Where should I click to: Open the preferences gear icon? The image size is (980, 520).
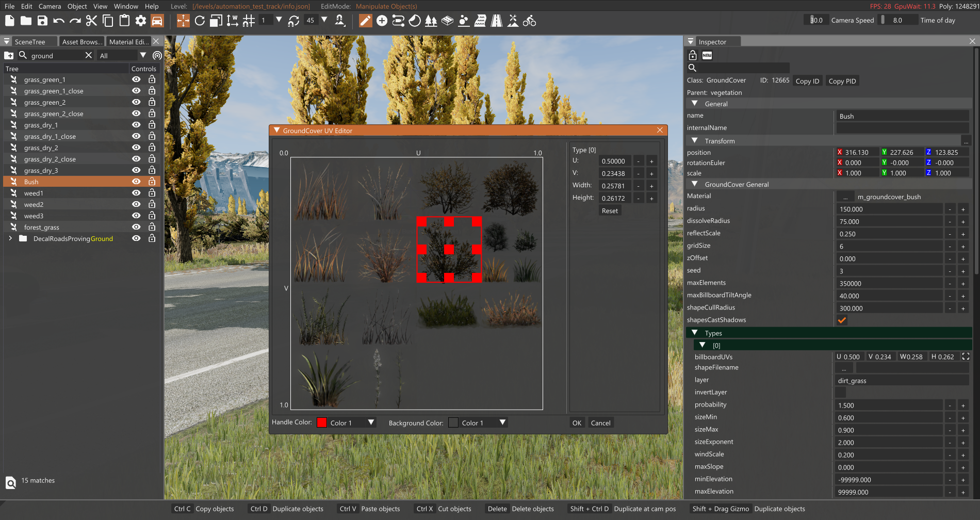140,21
